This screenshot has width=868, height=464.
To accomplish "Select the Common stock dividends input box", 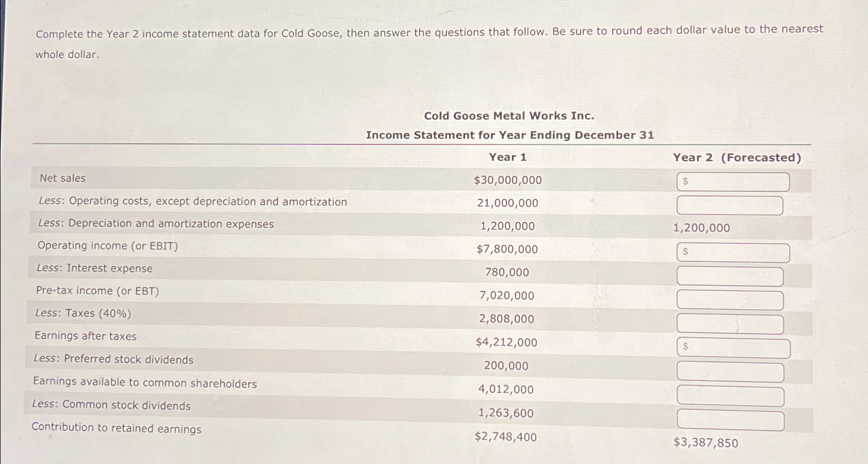I will [730, 420].
